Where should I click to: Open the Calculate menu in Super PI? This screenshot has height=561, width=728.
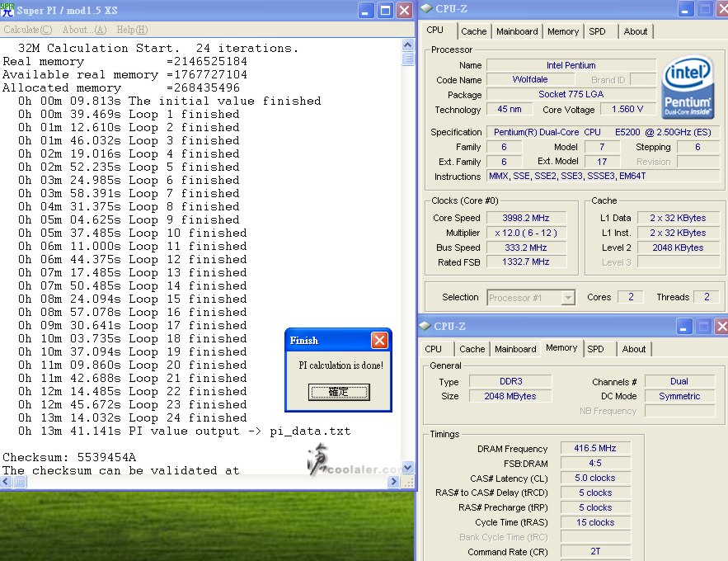pyautogui.click(x=28, y=30)
